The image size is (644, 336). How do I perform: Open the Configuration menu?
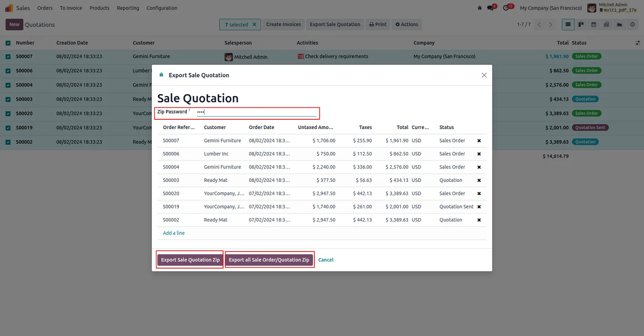[x=162, y=8]
